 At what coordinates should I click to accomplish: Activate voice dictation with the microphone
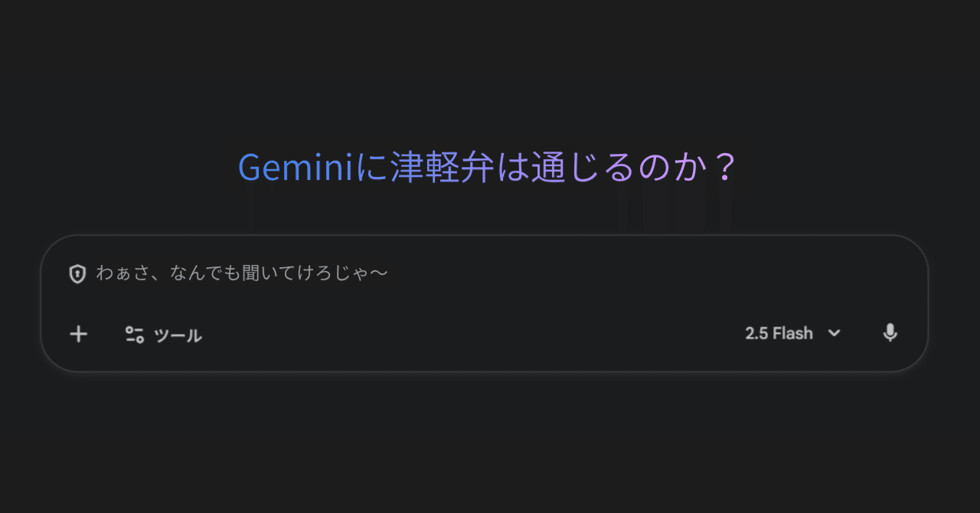tap(890, 333)
